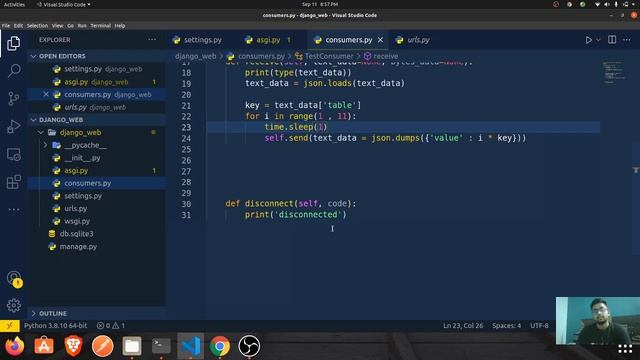The height and width of the screenshot is (360, 640).
Task: Open the Manage gear icon
Action: (13, 305)
